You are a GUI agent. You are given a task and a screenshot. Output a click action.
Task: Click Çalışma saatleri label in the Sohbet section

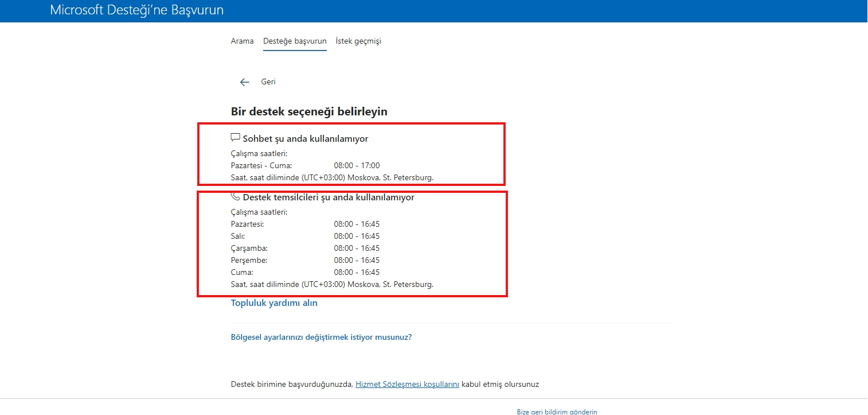[x=259, y=154]
